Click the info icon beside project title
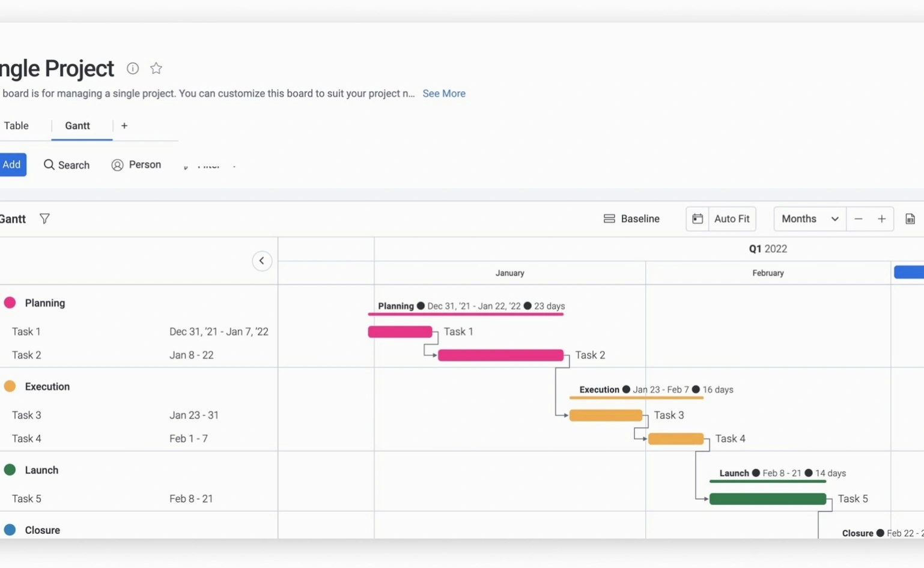 (x=133, y=68)
